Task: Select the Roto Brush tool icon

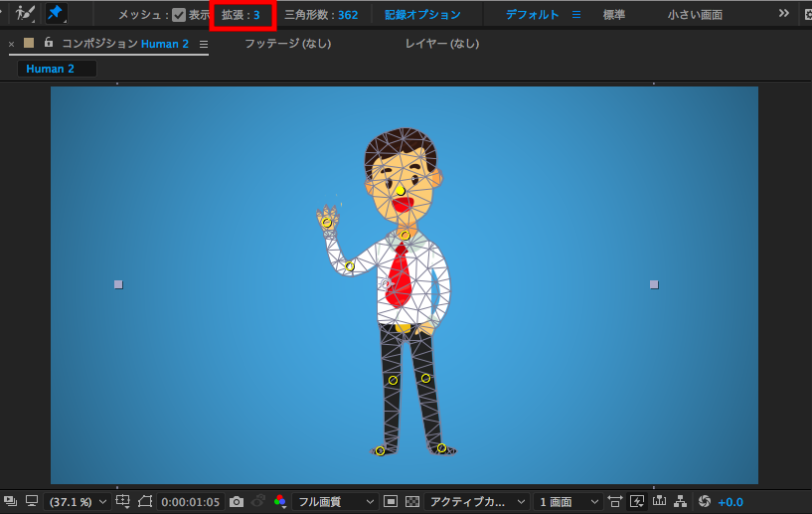Action: click(24, 13)
